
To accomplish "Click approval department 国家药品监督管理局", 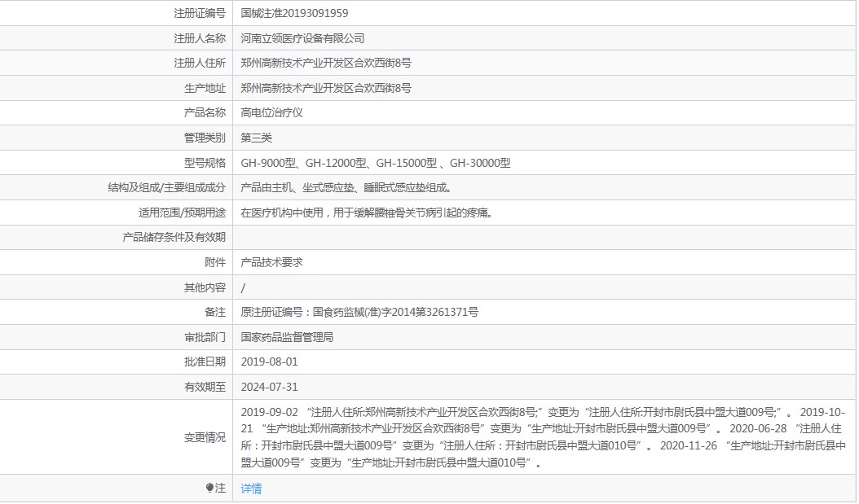I will click(287, 337).
